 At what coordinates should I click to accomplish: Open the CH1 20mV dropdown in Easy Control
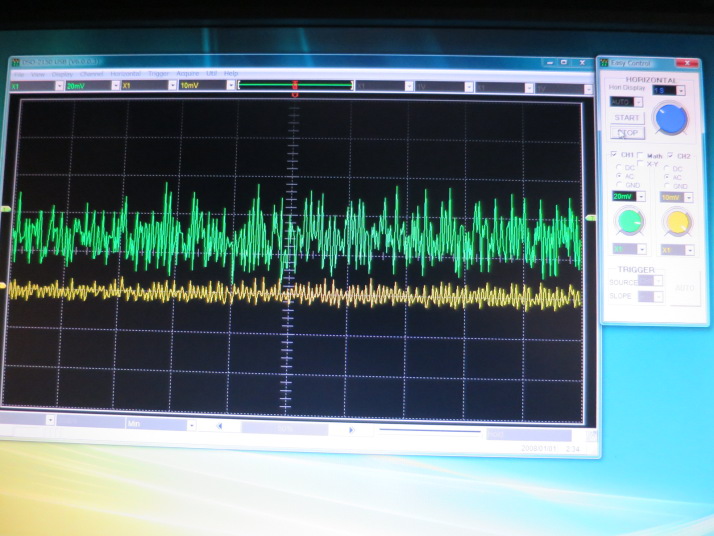pos(641,196)
